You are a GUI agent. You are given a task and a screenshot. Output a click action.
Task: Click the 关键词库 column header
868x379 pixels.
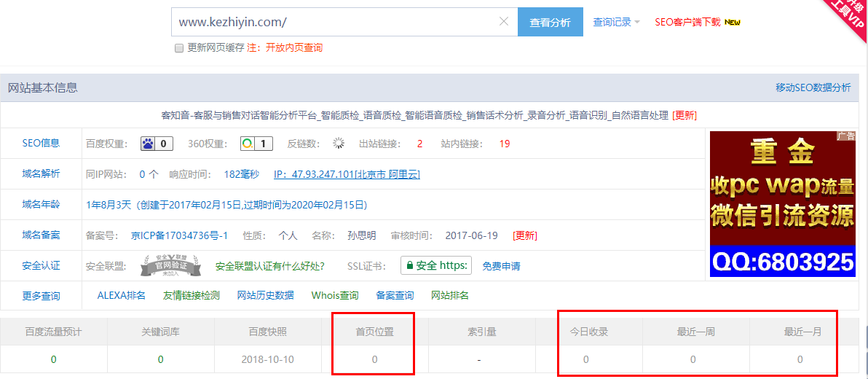(x=160, y=332)
